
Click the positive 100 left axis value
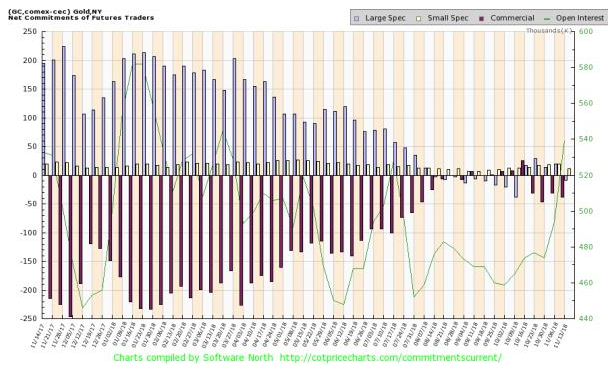[30, 118]
